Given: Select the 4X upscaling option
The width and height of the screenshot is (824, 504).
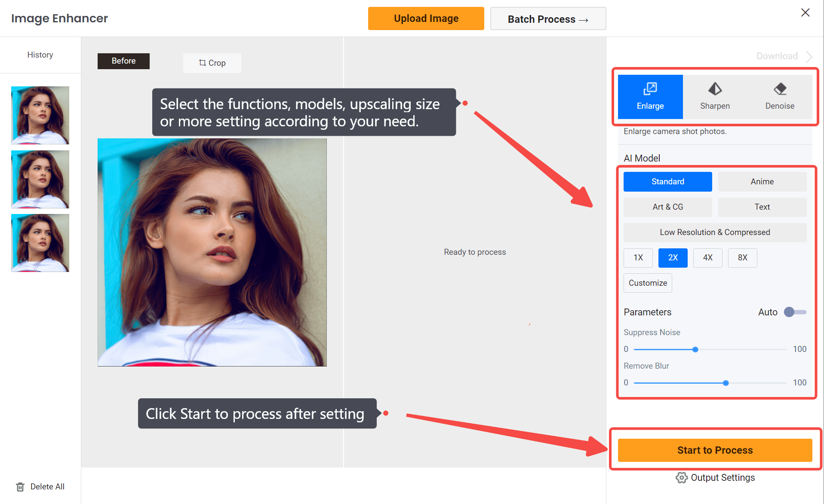Looking at the screenshot, I should coord(707,258).
